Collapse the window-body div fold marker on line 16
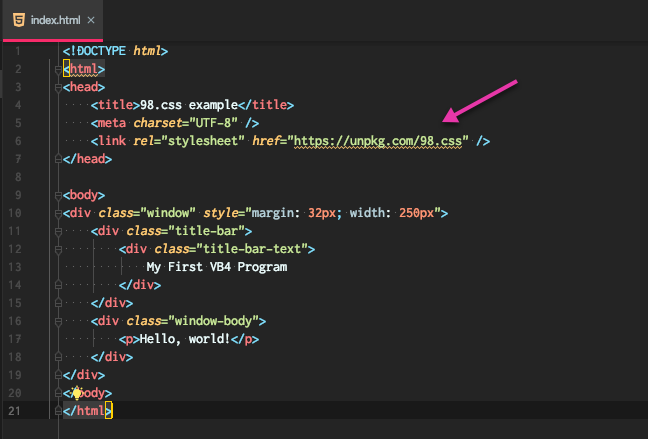 [x=58, y=321]
